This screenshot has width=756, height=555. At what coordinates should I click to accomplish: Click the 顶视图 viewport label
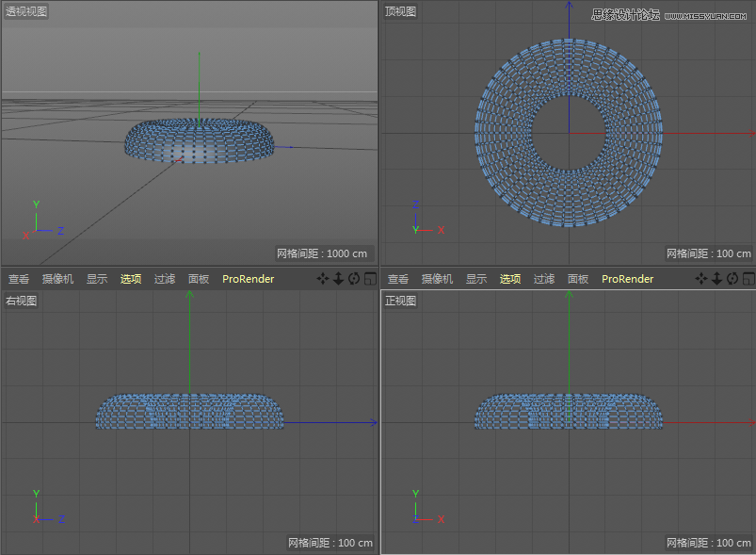[x=401, y=11]
